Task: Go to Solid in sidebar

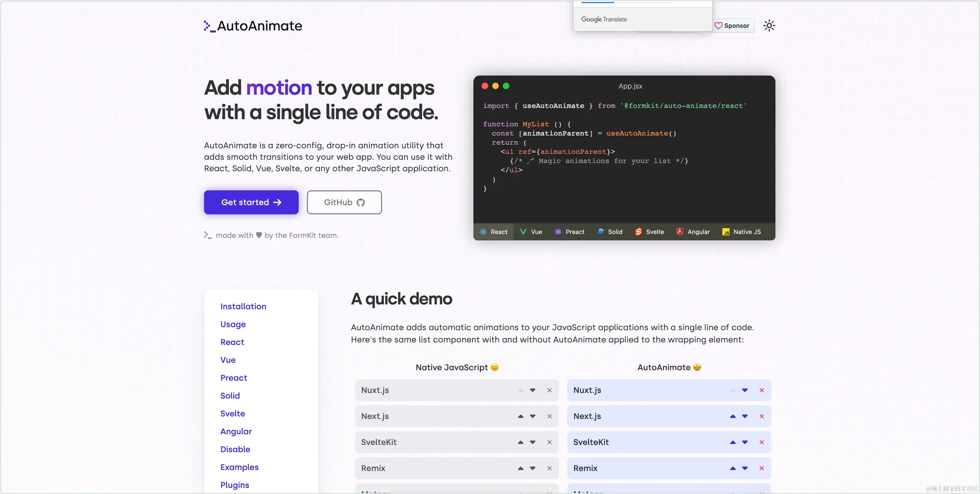Action: point(230,396)
